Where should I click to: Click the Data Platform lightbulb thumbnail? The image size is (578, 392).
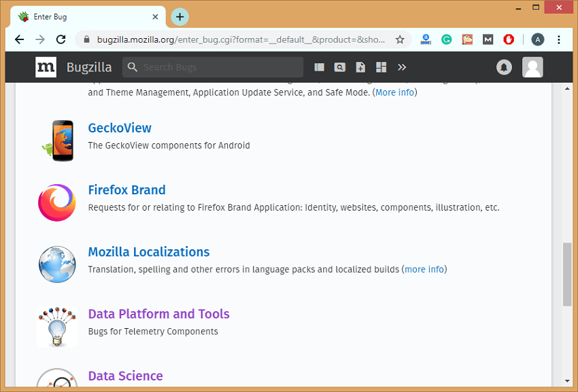57,326
